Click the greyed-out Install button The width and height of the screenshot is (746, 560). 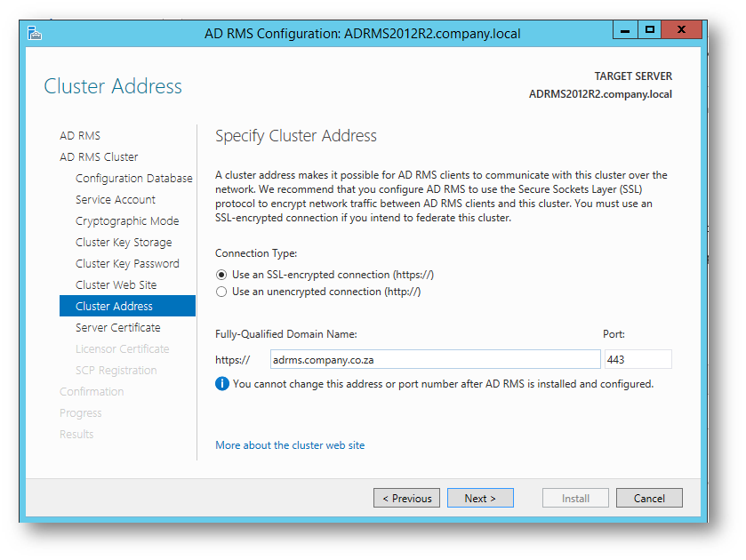click(x=575, y=498)
